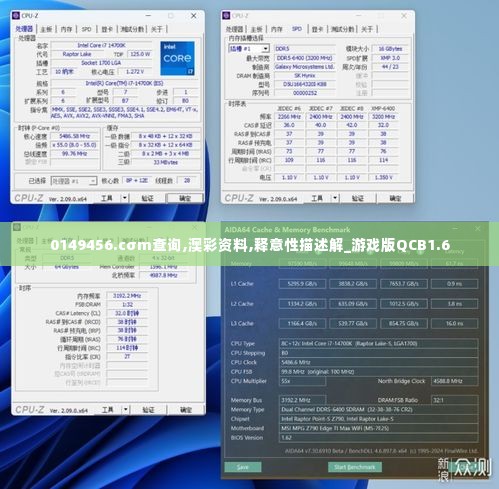Click the 1.272 V core voltage value
Viewport: 499px width, 489px height.
click(x=135, y=72)
